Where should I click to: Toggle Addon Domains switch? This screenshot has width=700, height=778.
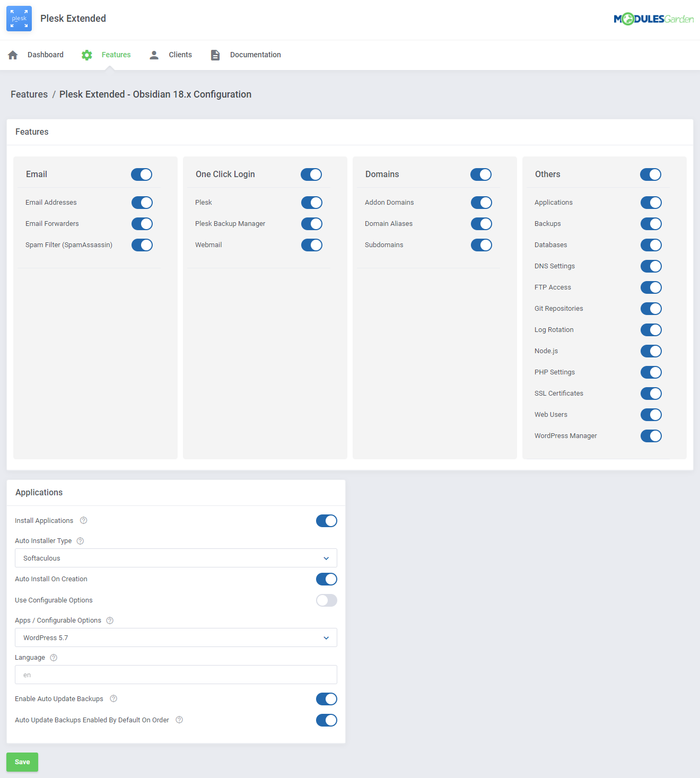pos(482,203)
